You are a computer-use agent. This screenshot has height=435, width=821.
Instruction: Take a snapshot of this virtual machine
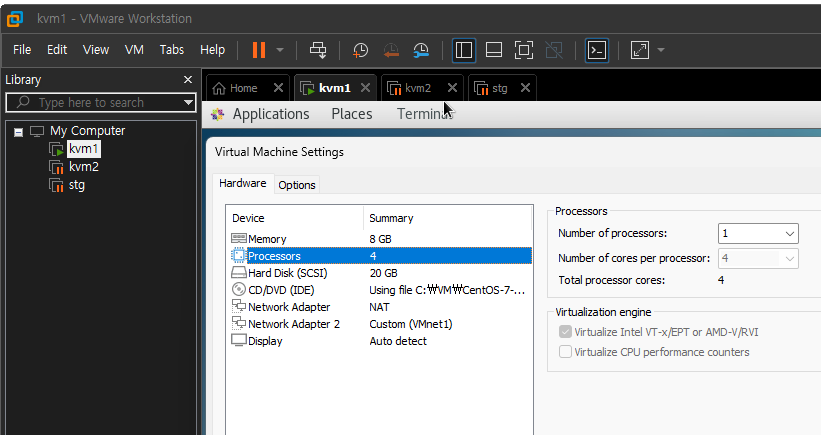(x=360, y=50)
